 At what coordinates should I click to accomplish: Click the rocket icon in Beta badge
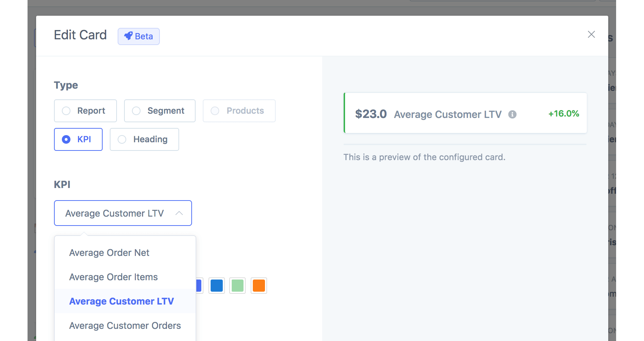click(x=128, y=36)
